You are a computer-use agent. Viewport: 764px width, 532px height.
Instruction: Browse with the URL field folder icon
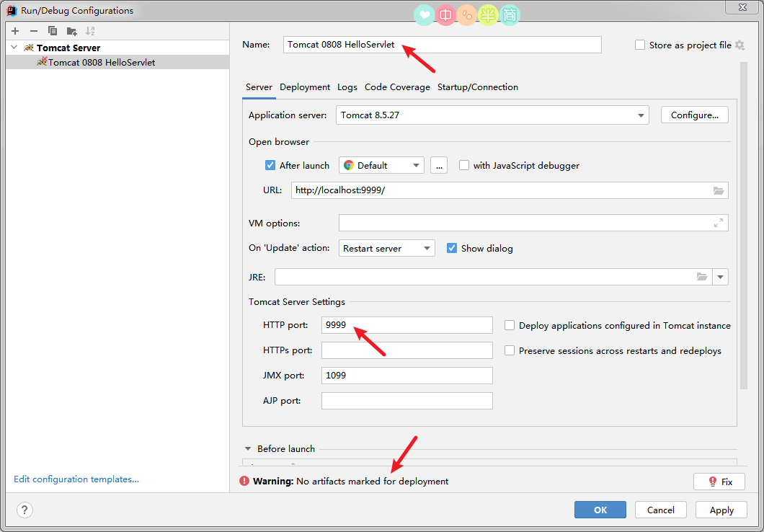(x=719, y=190)
